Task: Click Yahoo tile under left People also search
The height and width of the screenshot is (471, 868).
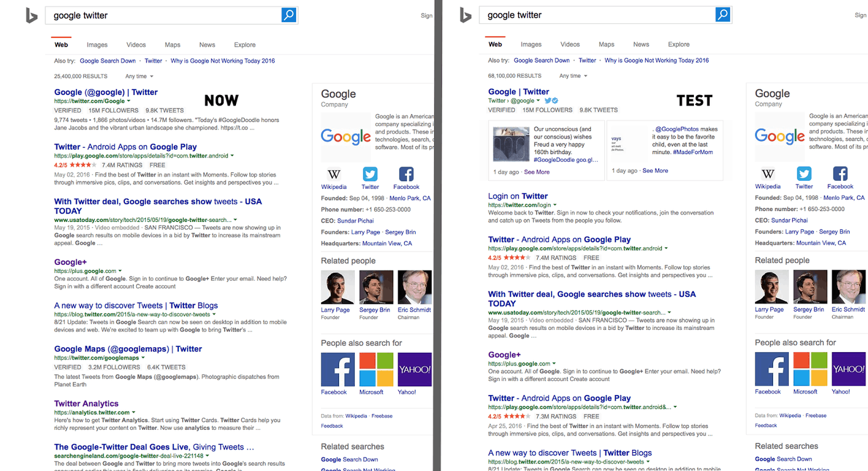Action: click(x=414, y=369)
